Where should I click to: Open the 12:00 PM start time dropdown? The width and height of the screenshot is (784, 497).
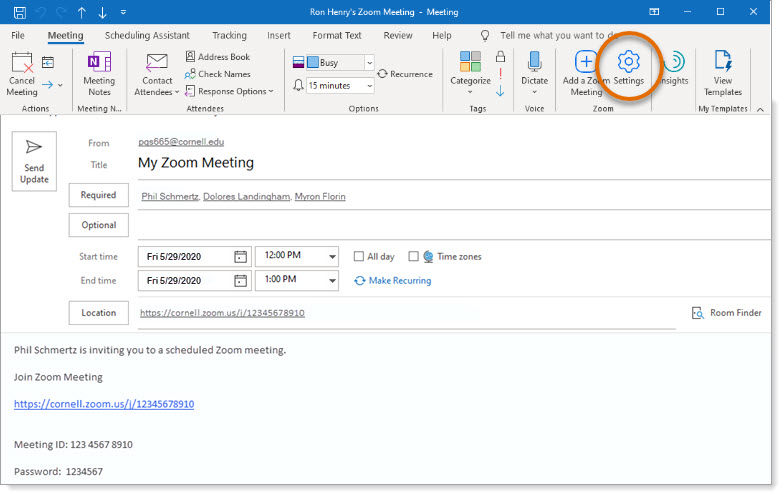point(332,256)
